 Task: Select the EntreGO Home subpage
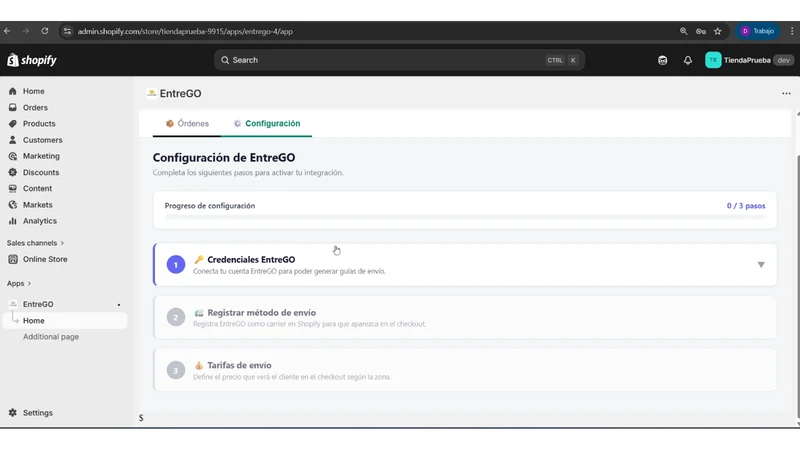(65, 320)
